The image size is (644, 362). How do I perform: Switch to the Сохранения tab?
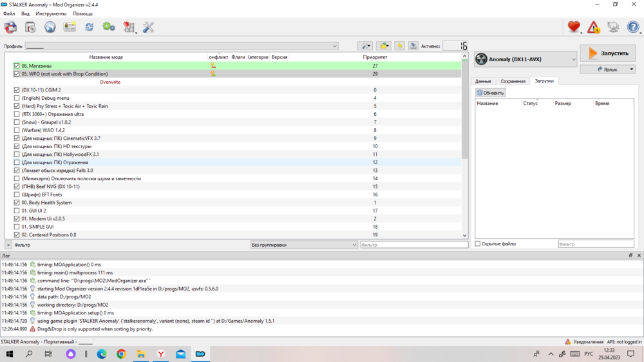(x=513, y=81)
